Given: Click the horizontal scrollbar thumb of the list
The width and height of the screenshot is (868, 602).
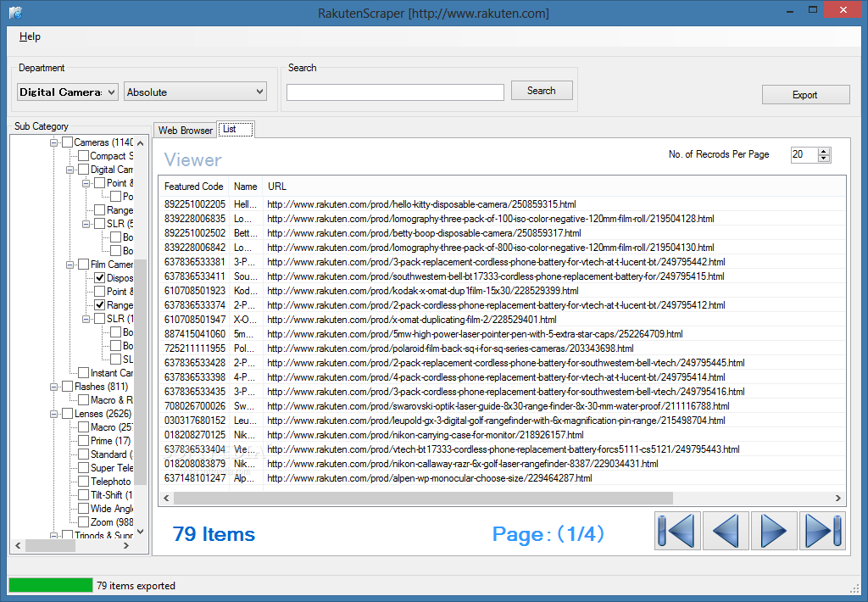Looking at the screenshot, I should [424, 498].
